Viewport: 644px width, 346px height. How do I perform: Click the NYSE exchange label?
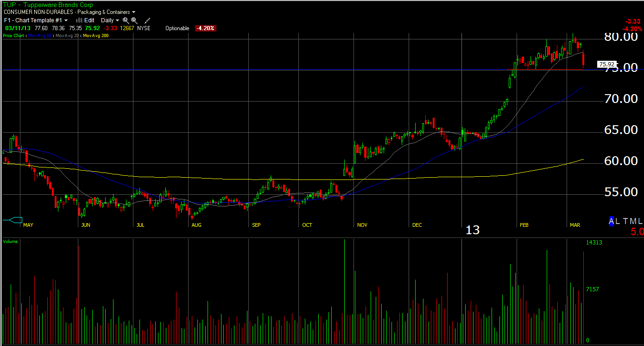144,28
